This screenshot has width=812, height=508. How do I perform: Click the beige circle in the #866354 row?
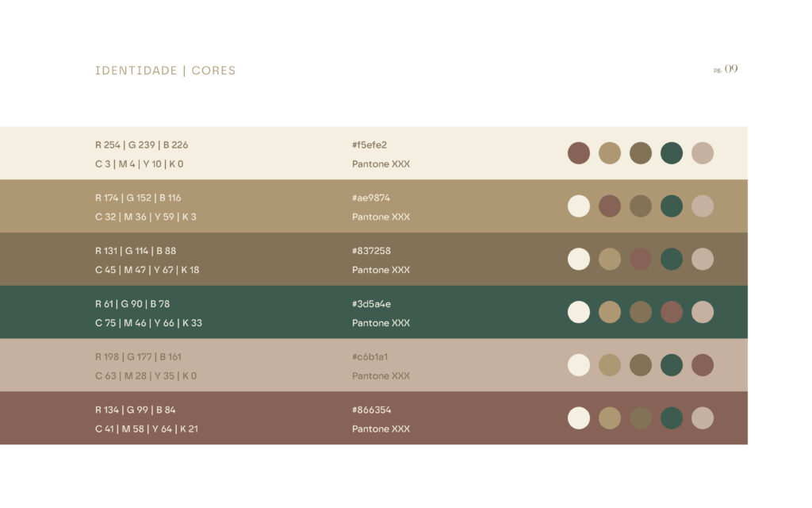tap(703, 418)
